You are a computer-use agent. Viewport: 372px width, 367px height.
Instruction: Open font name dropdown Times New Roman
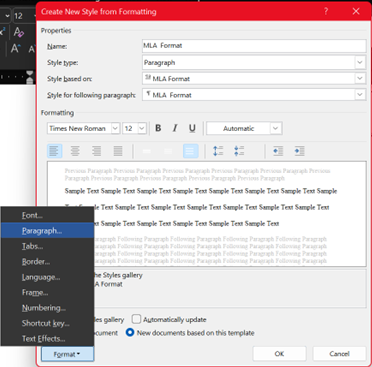115,128
